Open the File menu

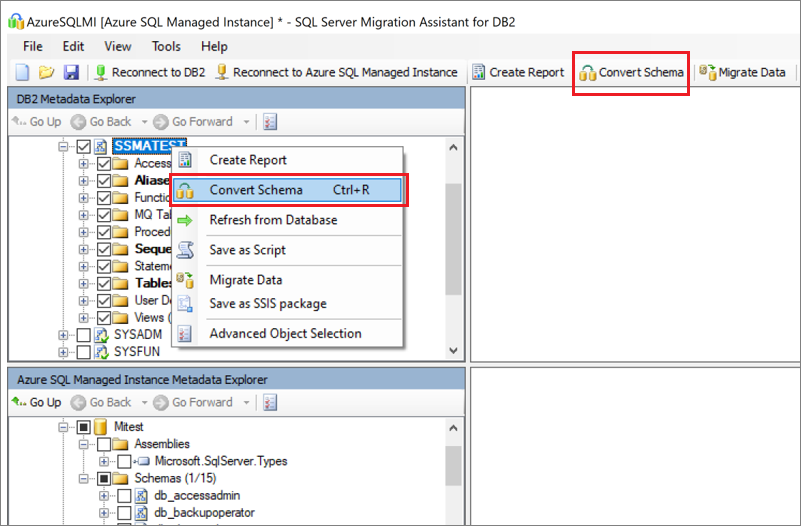33,46
